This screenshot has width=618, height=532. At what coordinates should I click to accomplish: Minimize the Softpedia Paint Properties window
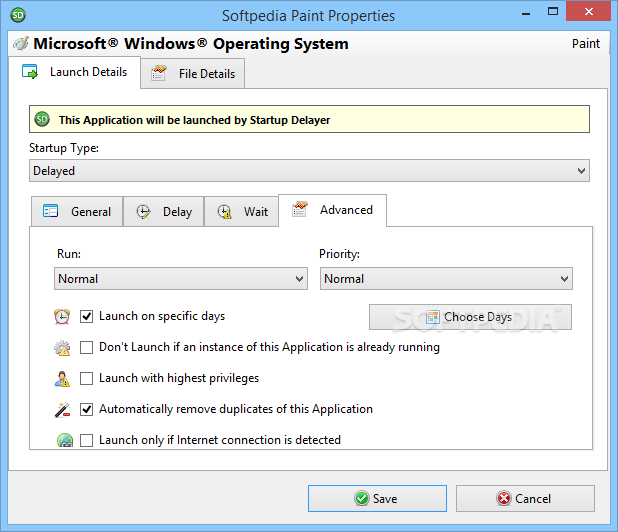(526, 12)
